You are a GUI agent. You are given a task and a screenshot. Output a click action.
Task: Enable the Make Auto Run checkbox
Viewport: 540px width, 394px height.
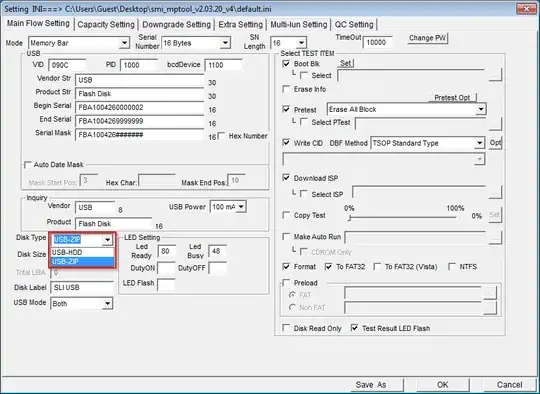(x=286, y=237)
